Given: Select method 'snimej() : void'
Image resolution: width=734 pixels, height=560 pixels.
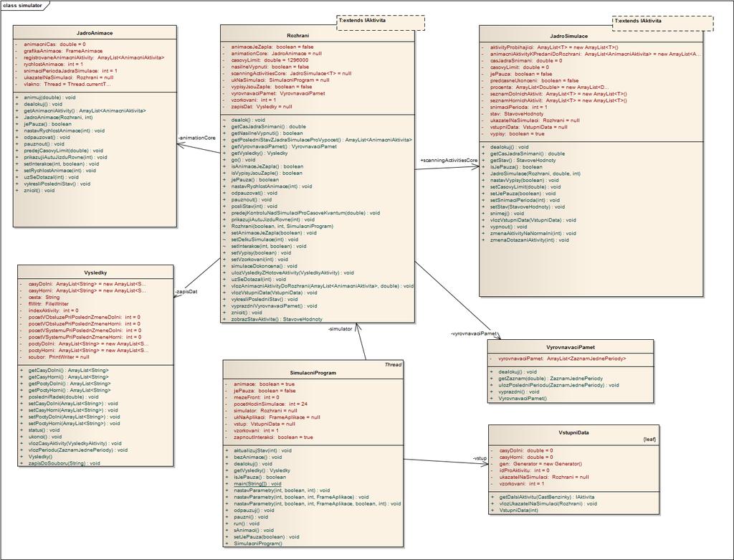Looking at the screenshot, I should tap(507, 214).
